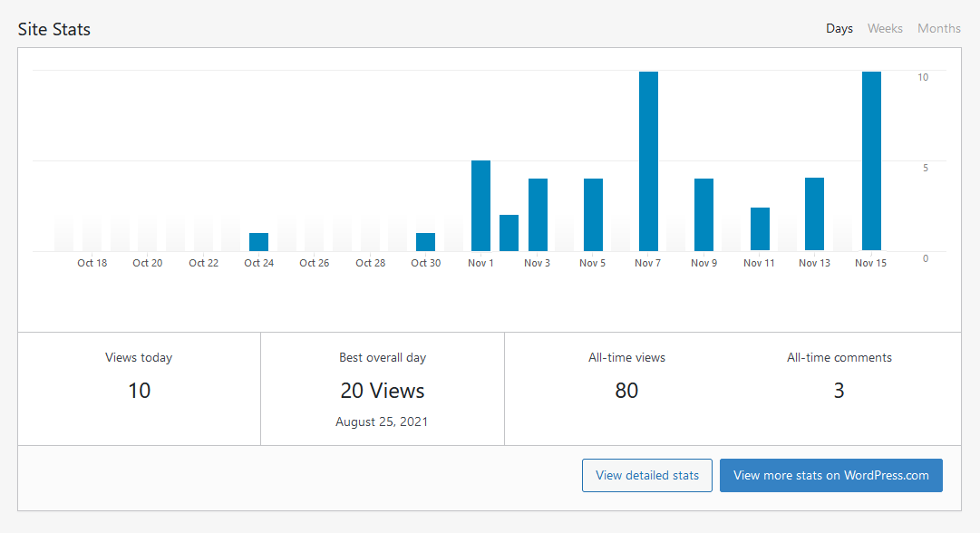The width and height of the screenshot is (980, 533).
Task: Click the All-time comments count
Action: click(x=839, y=391)
